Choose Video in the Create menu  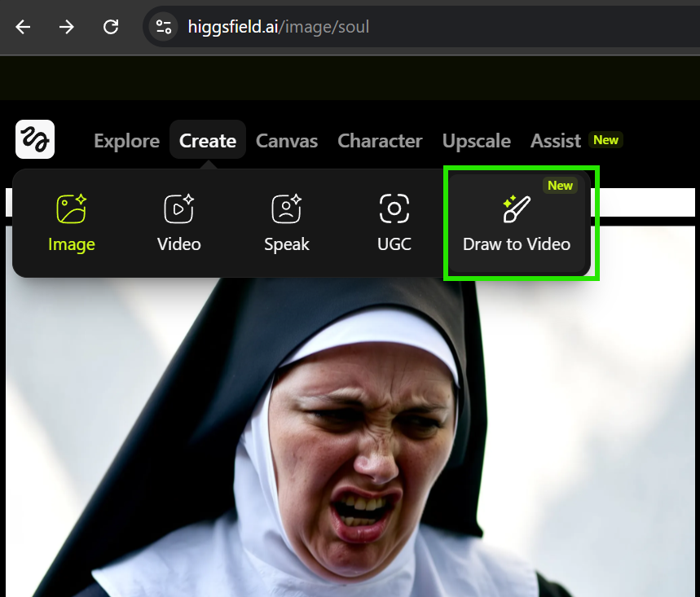coord(179,223)
